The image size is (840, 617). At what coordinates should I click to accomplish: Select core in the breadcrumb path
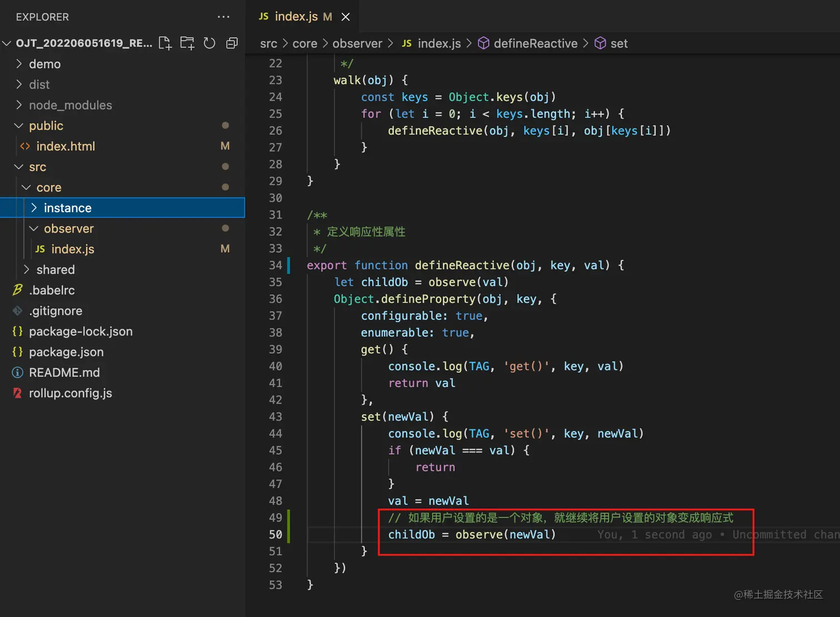(x=305, y=43)
